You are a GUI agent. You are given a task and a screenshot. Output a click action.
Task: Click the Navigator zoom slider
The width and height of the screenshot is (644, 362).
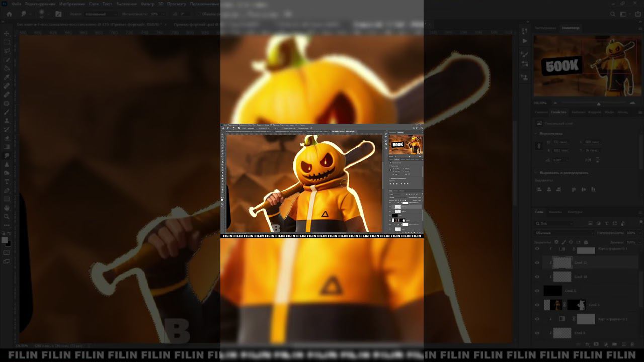[x=598, y=103]
